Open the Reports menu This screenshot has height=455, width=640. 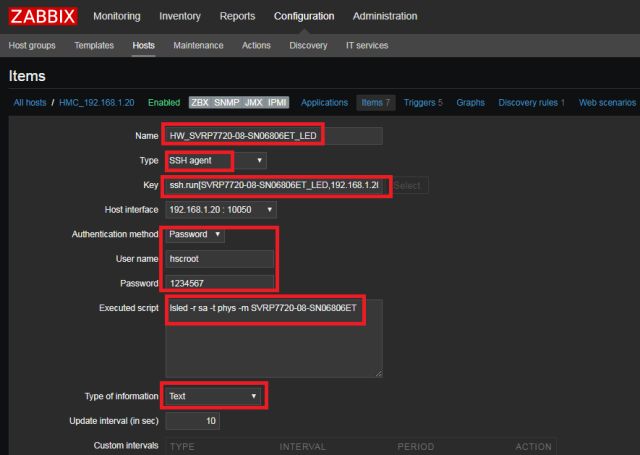tap(237, 16)
